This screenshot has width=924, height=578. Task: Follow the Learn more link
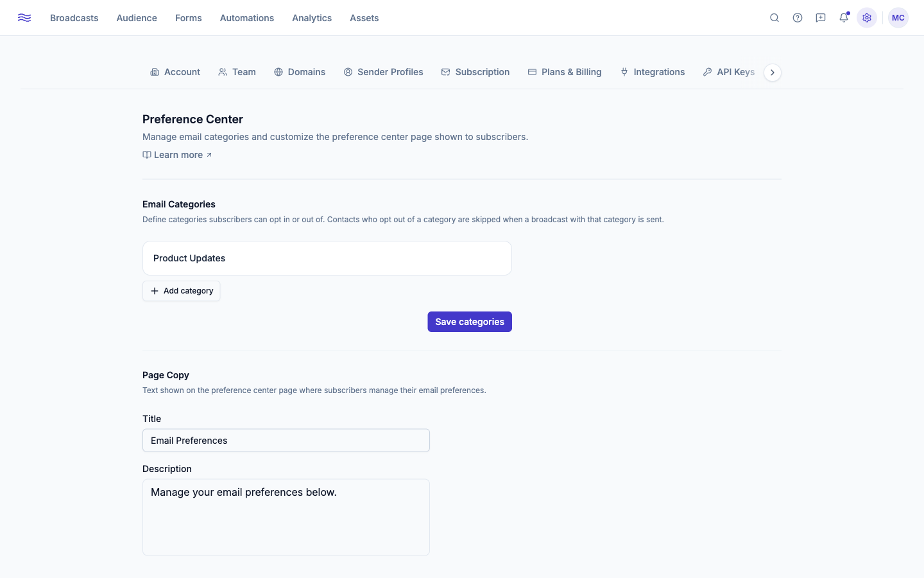coord(177,155)
